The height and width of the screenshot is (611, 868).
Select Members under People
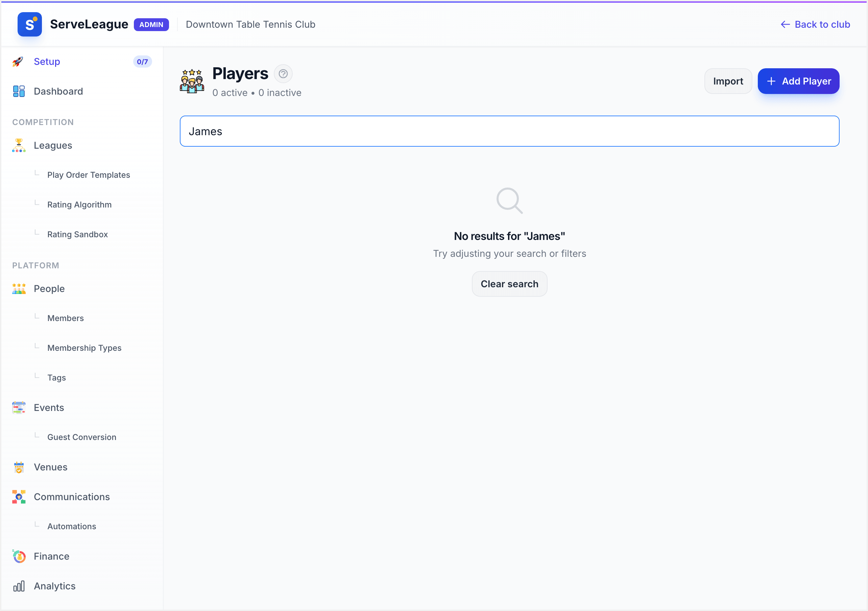click(65, 318)
